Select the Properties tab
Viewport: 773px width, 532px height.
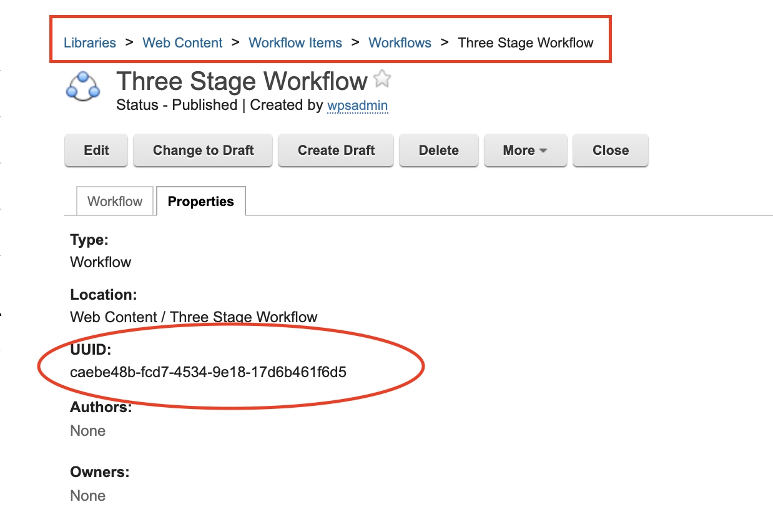pyautogui.click(x=200, y=202)
